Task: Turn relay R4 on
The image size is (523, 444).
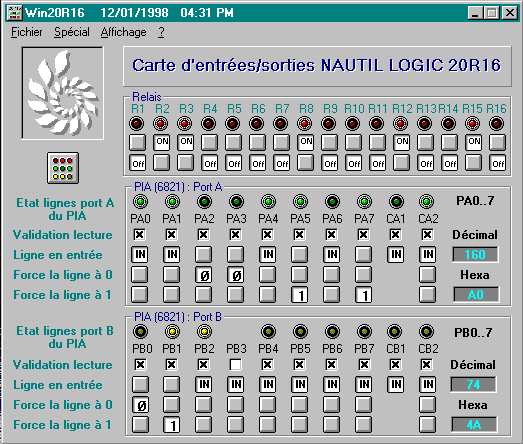Action: coord(209,142)
